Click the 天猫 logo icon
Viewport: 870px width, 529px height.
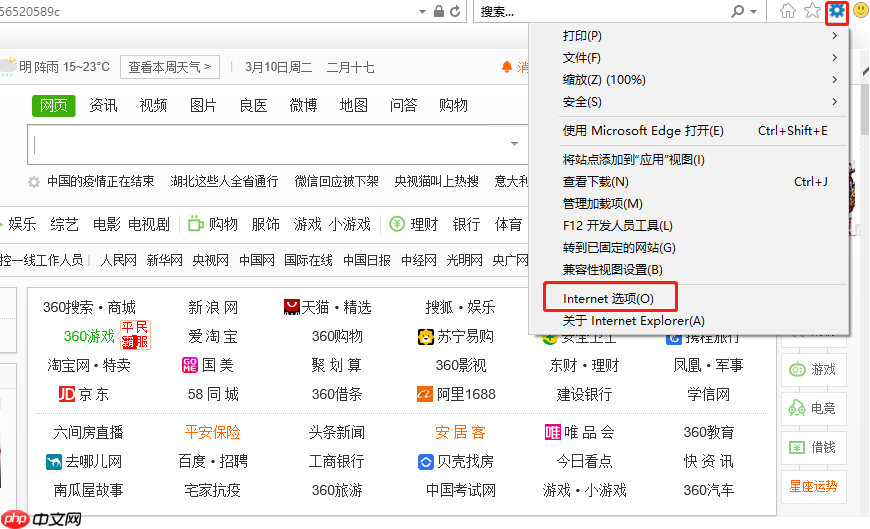[x=292, y=307]
